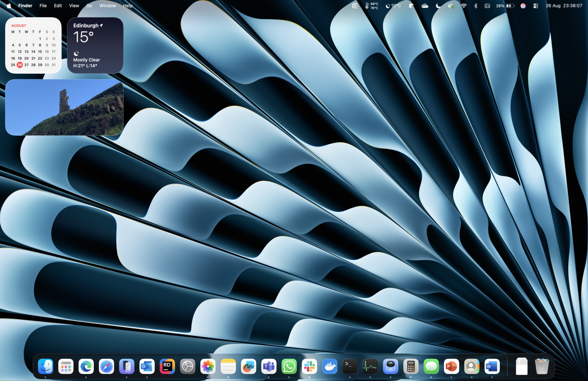The height and width of the screenshot is (381, 588).
Task: Open the OneDrive cloud menu bar icon
Action: pyautogui.click(x=425, y=6)
